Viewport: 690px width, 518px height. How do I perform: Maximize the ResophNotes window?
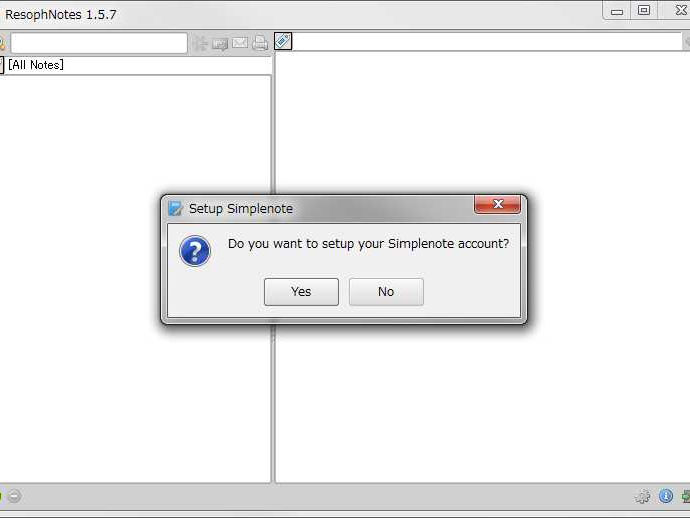click(644, 10)
